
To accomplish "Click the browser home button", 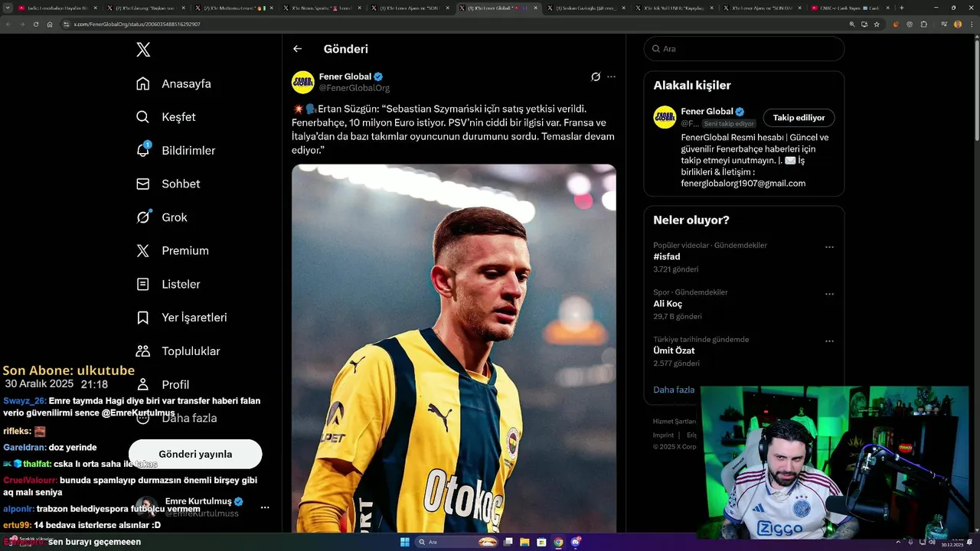I will [x=50, y=24].
